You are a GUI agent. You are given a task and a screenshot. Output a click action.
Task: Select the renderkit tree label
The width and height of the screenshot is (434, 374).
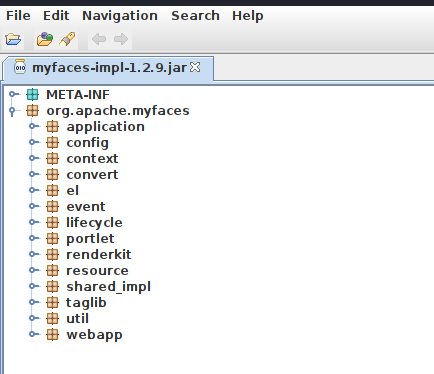99,255
